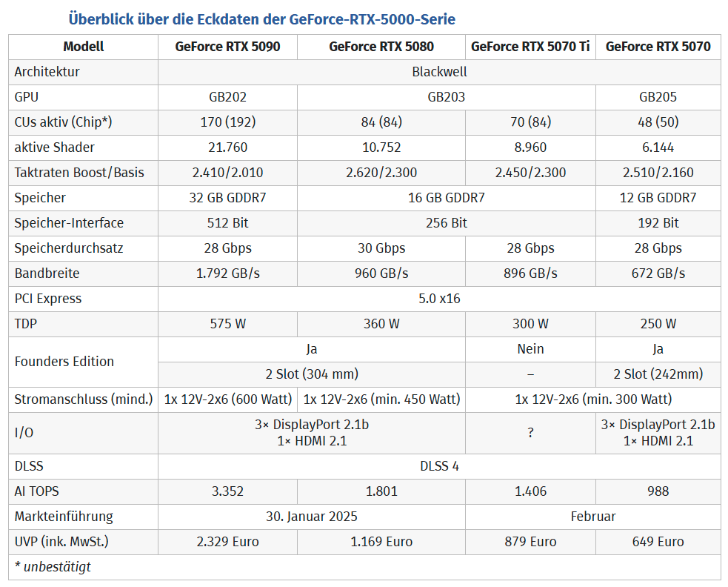Screen dimensions: 728x587
Task: Click the '1x 12V-2x6 (min. 300 Watt)' cell
Action: pos(593,399)
